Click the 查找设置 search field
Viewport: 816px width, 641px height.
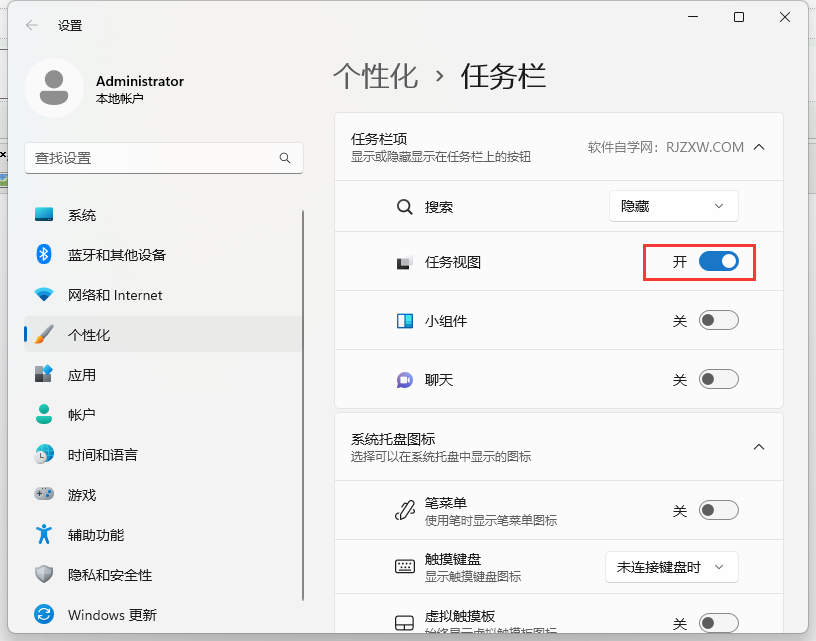tap(150, 158)
